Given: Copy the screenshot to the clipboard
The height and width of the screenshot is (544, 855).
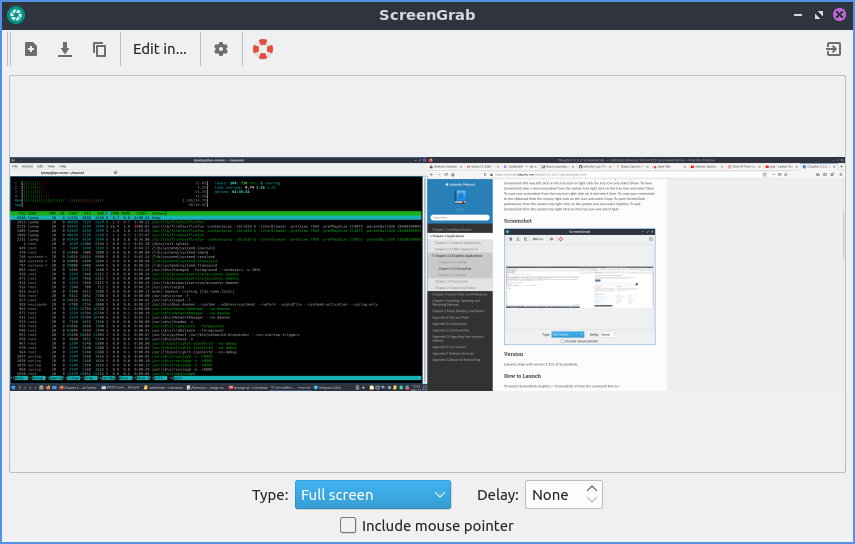Looking at the screenshot, I should coord(99,49).
